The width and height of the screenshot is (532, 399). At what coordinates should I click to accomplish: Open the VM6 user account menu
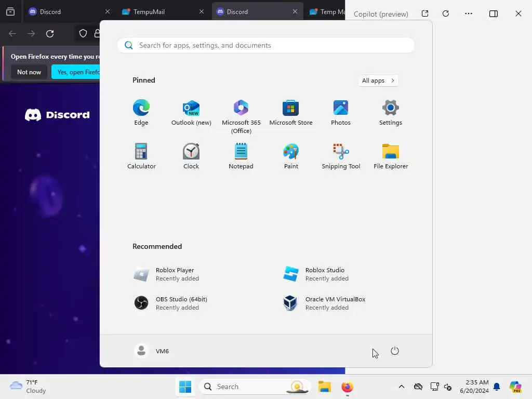(151, 351)
